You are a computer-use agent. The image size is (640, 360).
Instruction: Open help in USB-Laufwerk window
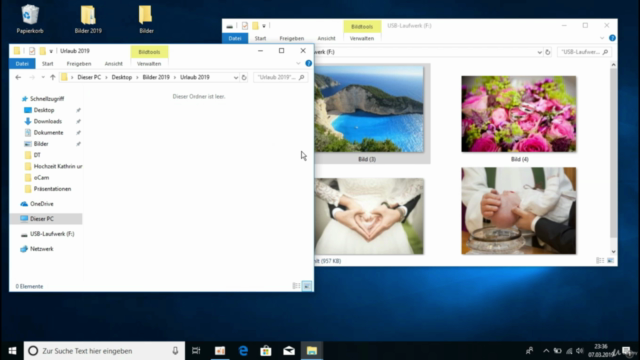[612, 38]
